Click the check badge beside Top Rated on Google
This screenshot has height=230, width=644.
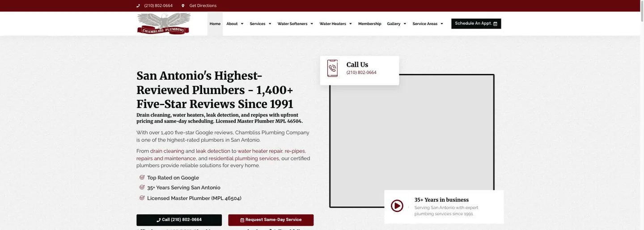142,177
